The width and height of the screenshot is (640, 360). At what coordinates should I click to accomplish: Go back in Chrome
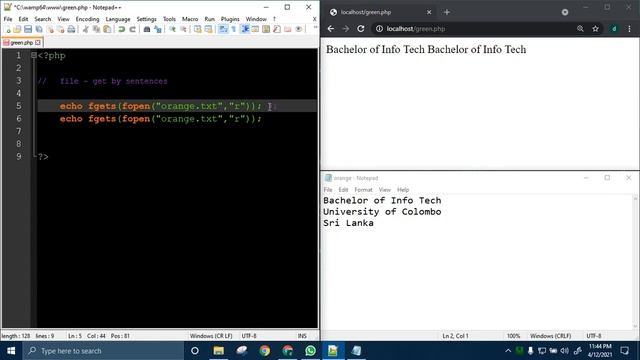[x=331, y=29]
